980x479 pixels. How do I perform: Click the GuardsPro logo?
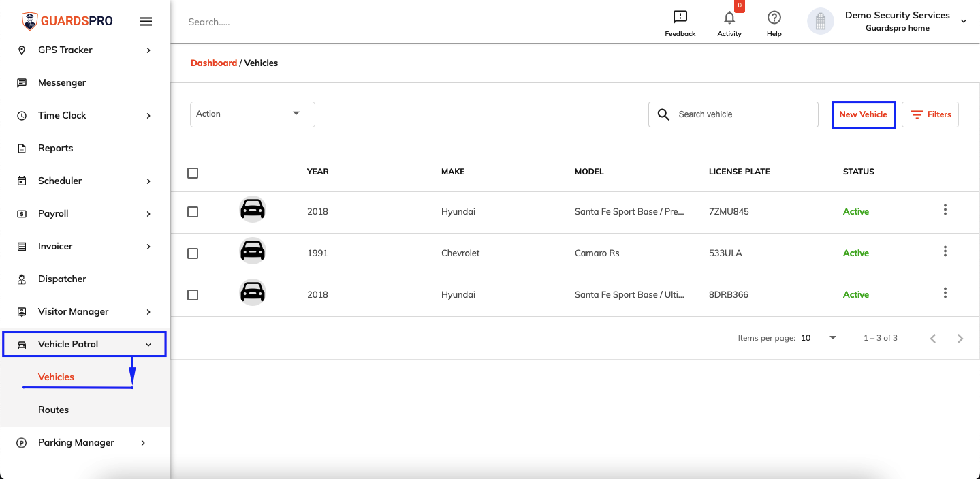67,21
